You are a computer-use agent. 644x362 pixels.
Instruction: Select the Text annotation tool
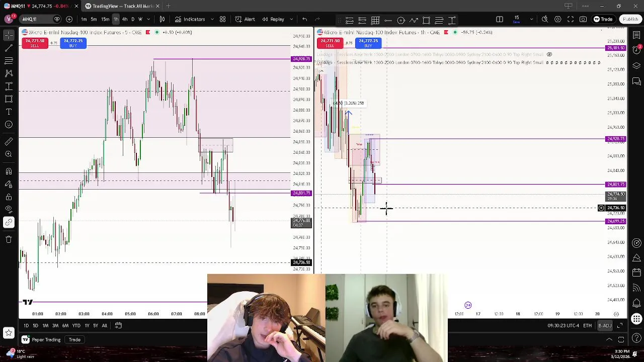point(9,112)
